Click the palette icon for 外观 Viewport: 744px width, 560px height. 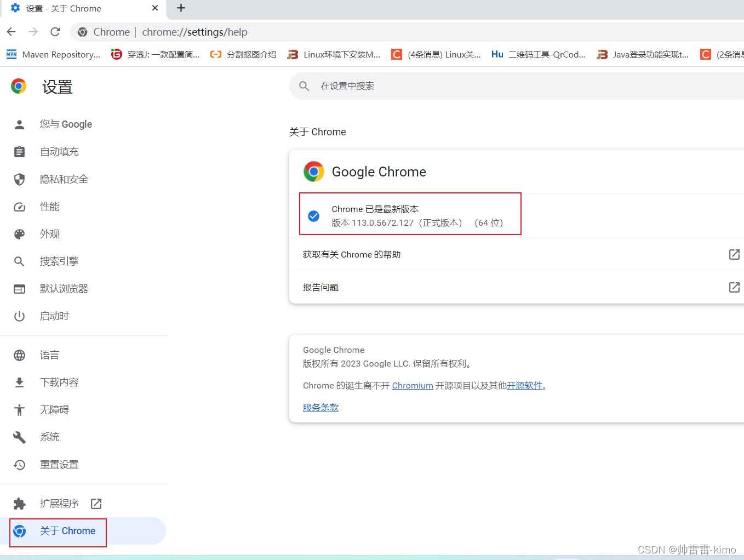(19, 234)
